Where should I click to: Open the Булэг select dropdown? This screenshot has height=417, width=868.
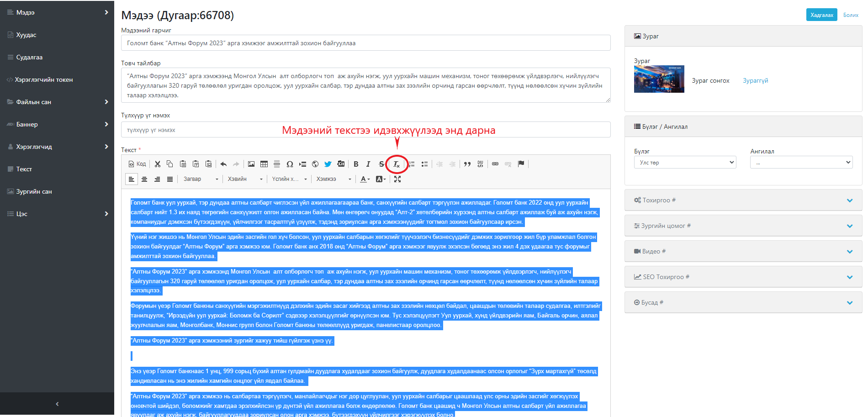684,163
